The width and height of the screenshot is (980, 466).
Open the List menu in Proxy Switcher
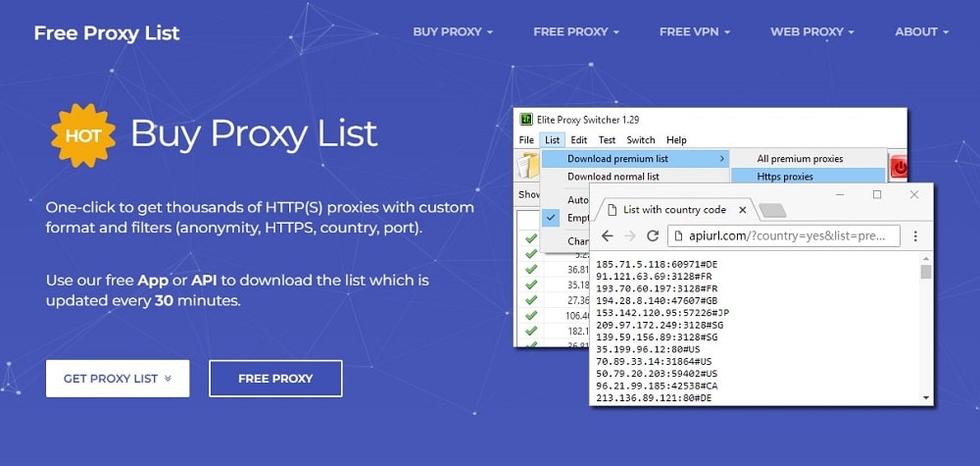[552, 140]
